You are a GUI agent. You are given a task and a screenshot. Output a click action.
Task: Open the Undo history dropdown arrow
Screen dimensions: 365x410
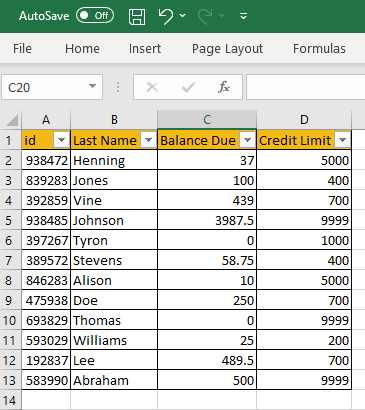pos(183,16)
